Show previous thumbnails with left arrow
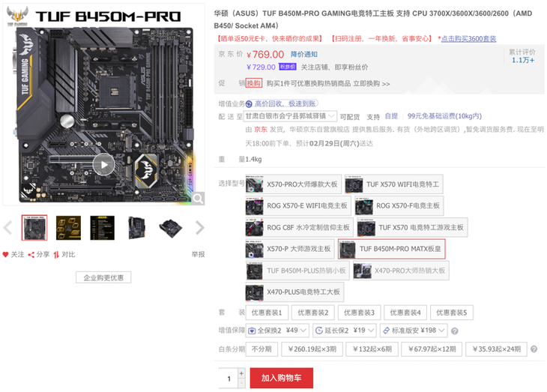The image size is (547, 392). [x=7, y=228]
